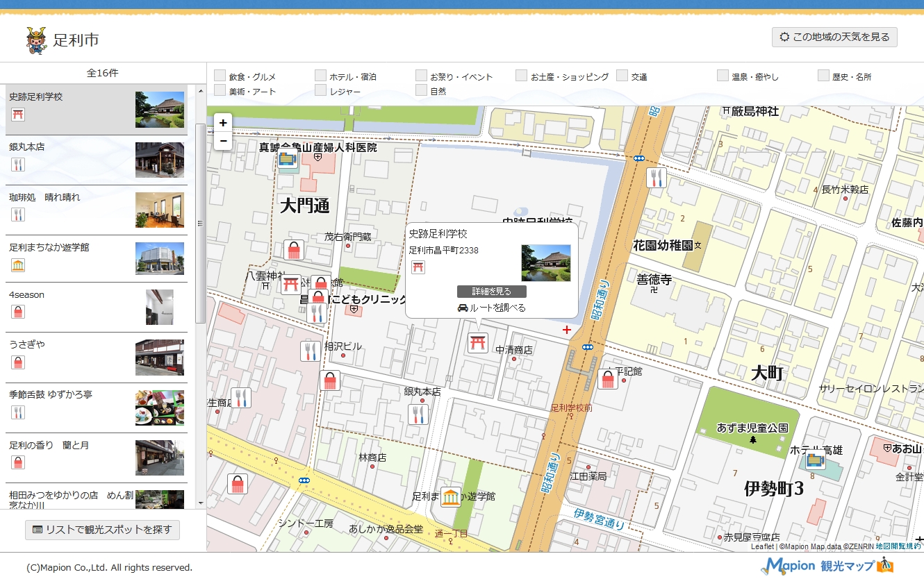This screenshot has height=579, width=924.
Task: Check the 歴史・名所 filter checkbox
Action: click(x=823, y=76)
